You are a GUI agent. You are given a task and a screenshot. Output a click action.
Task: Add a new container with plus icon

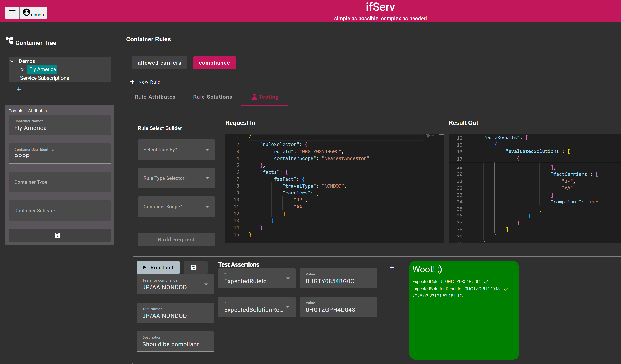(x=19, y=89)
